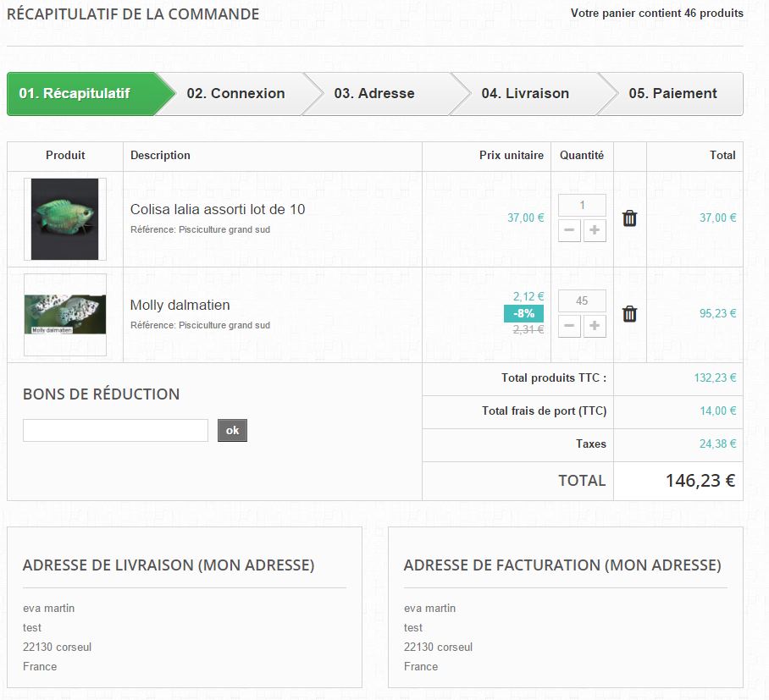View the Molly dalmatien fish thumbnail
This screenshot has height=700, width=769.
pos(65,315)
